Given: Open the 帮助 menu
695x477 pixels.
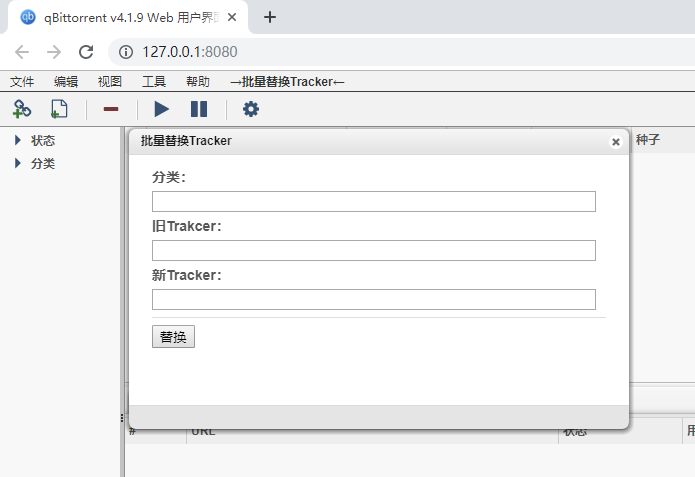Looking at the screenshot, I should click(198, 82).
